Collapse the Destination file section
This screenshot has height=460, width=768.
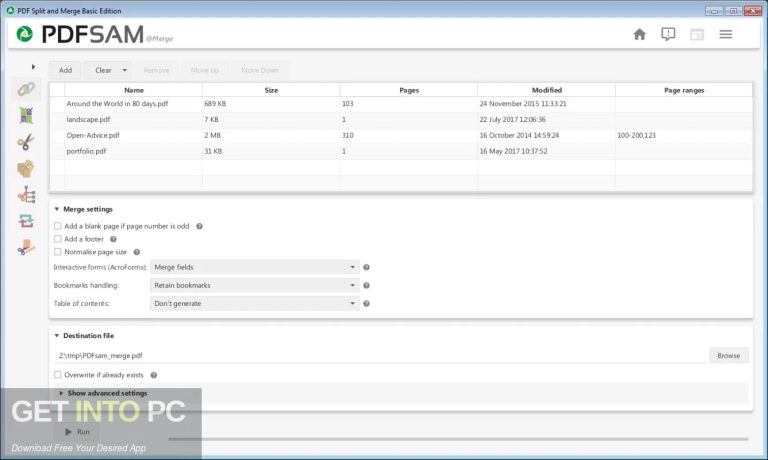click(x=57, y=336)
